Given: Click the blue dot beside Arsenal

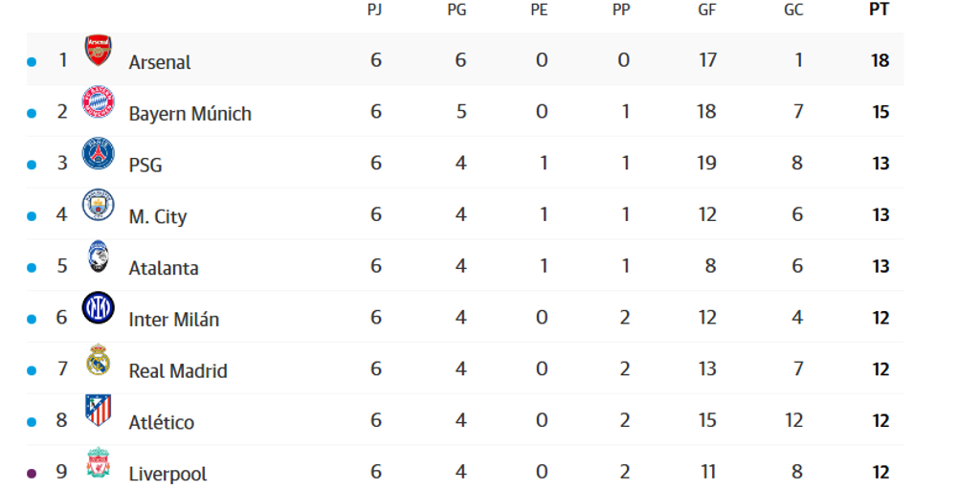Looking at the screenshot, I should tap(31, 62).
